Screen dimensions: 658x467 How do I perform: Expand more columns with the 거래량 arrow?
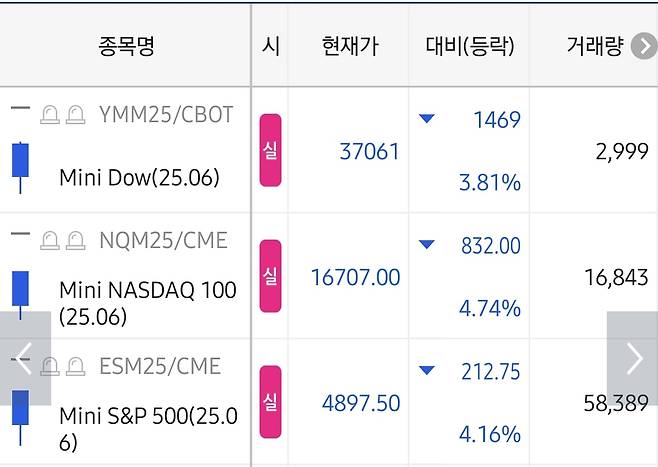[644, 46]
